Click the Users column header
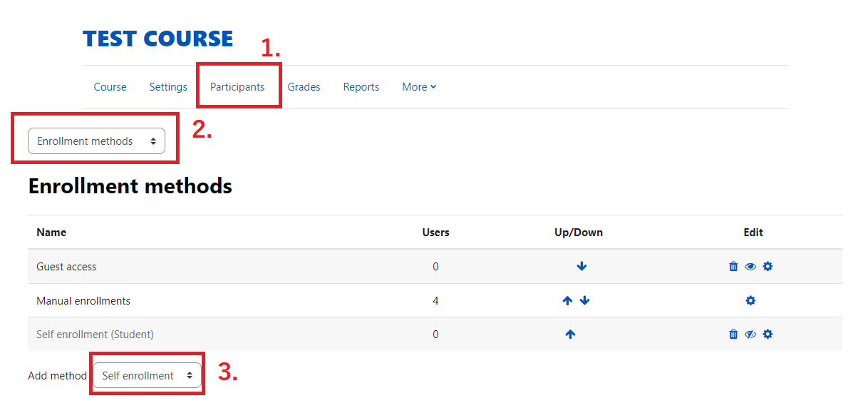The width and height of the screenshot is (868, 403). [436, 233]
